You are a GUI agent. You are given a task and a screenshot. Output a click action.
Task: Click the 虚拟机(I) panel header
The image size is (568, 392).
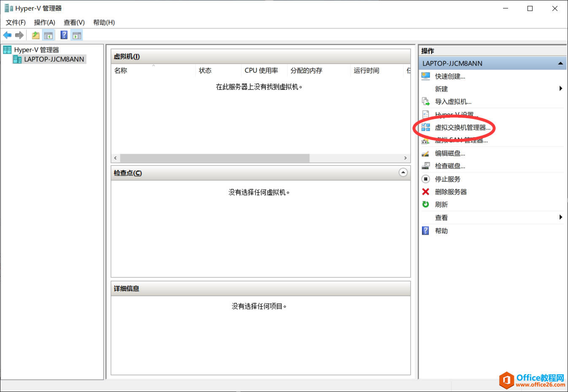click(261, 57)
